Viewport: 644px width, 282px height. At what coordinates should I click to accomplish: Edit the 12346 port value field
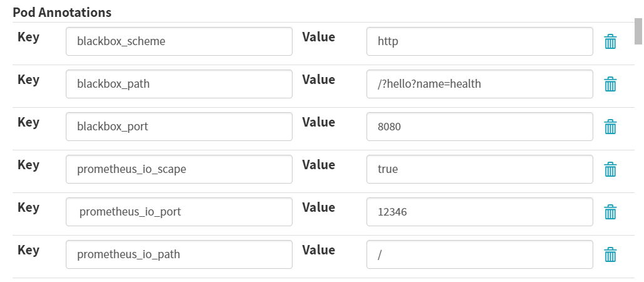(x=480, y=212)
